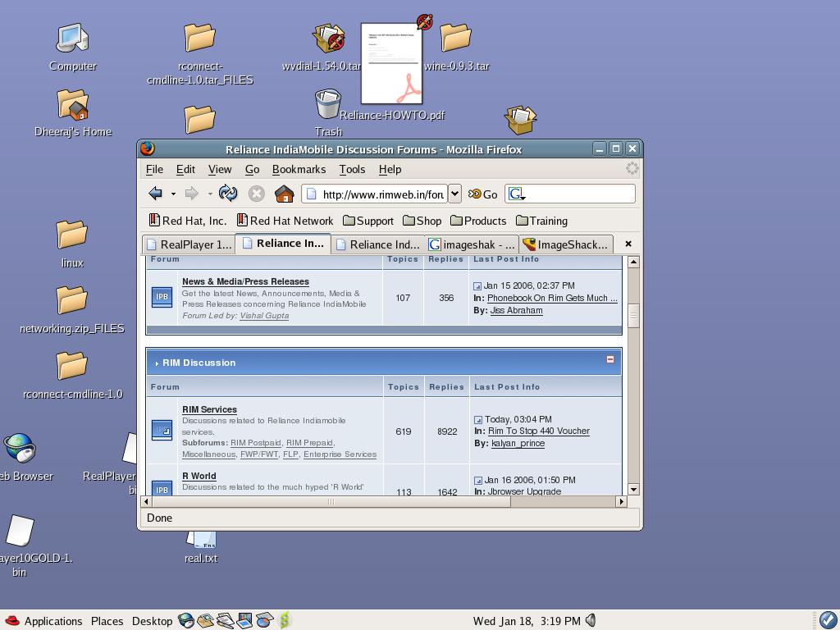Close the current tab with the X

click(628, 244)
